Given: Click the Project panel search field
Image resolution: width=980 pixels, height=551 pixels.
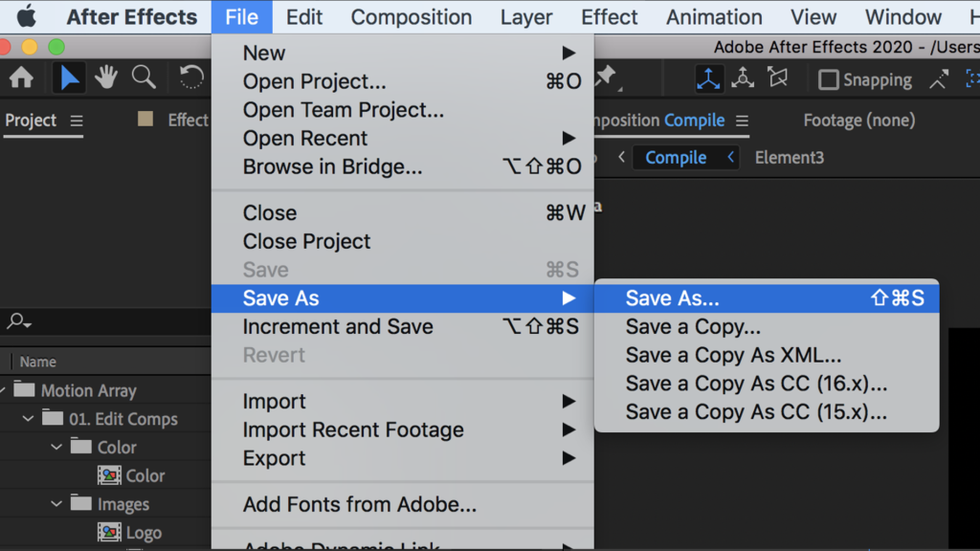Looking at the screenshot, I should coord(105,322).
